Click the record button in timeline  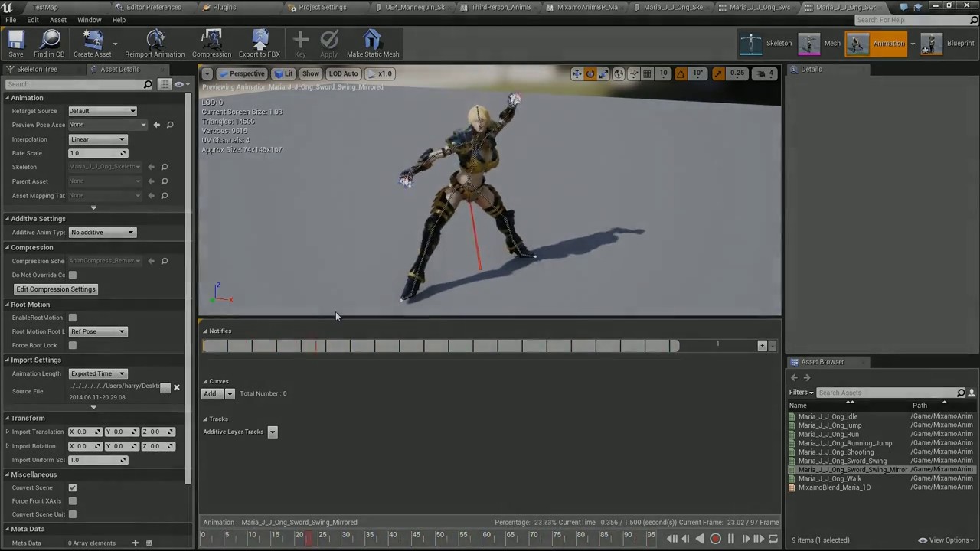point(715,539)
